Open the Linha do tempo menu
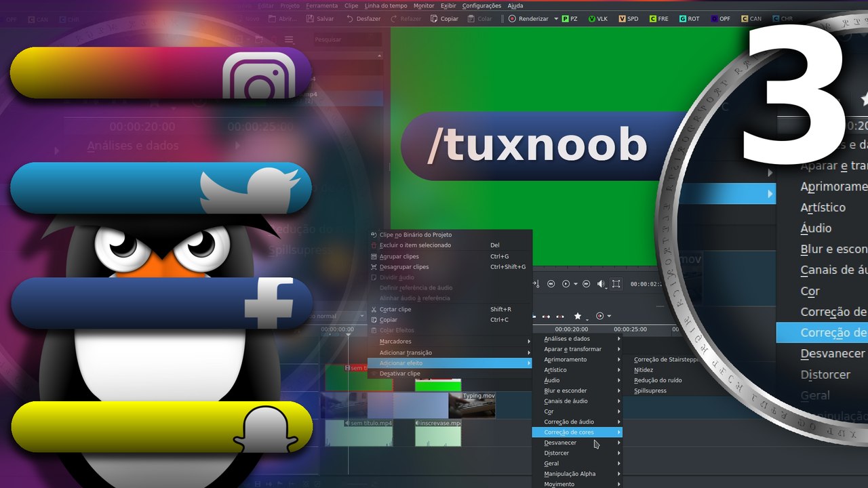 tap(386, 5)
